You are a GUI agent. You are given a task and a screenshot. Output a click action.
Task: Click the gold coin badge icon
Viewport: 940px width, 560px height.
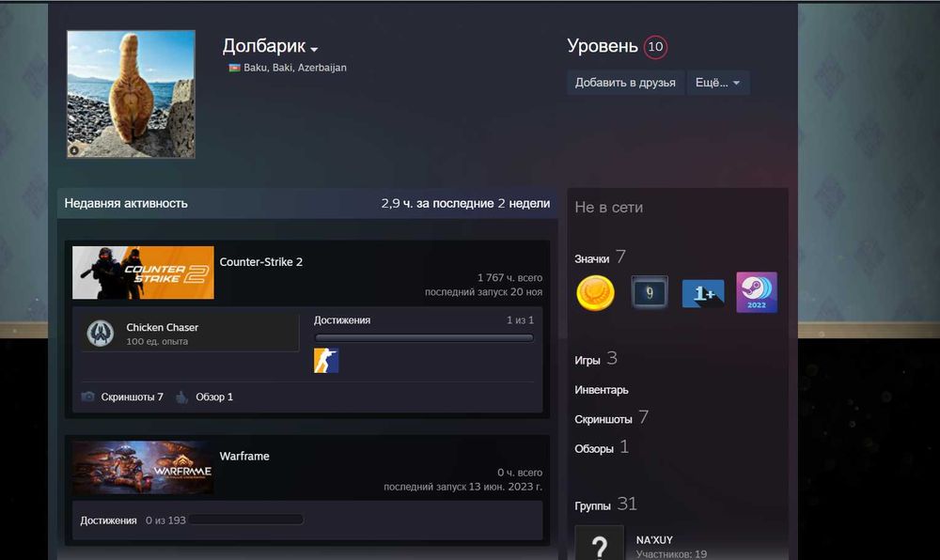[x=595, y=293]
